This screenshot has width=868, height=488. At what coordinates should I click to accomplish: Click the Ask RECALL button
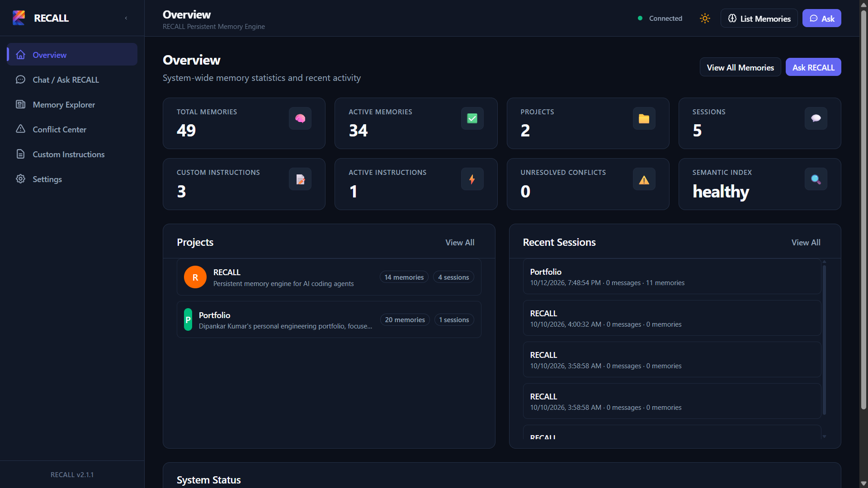point(813,67)
